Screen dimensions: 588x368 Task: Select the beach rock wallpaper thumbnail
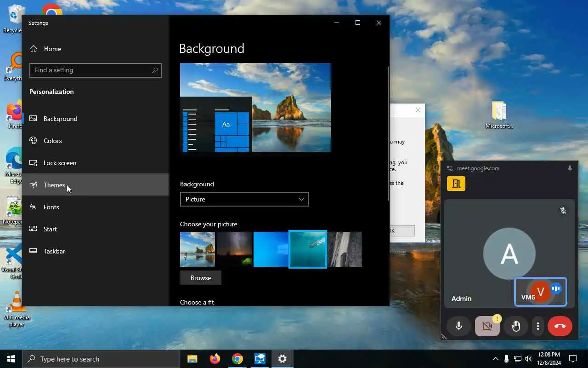pyautogui.click(x=198, y=249)
